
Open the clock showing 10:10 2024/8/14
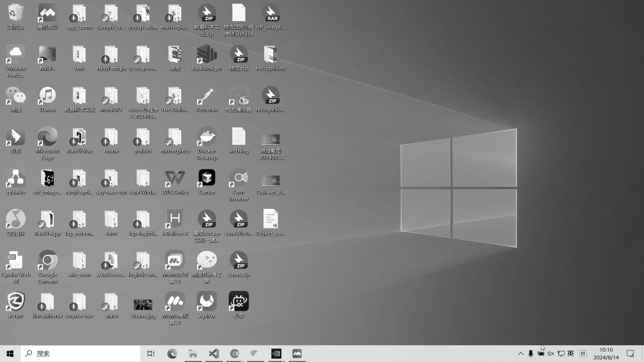click(606, 354)
